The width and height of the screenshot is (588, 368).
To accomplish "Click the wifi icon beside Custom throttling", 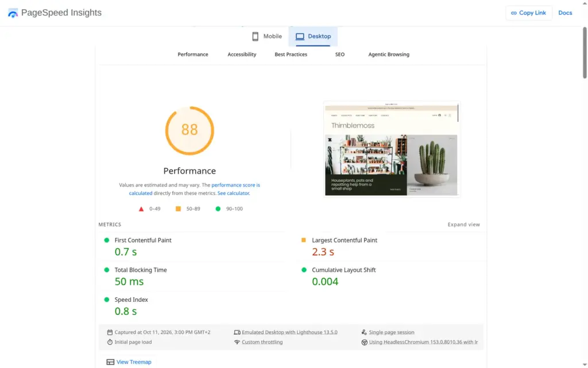I will tap(237, 342).
